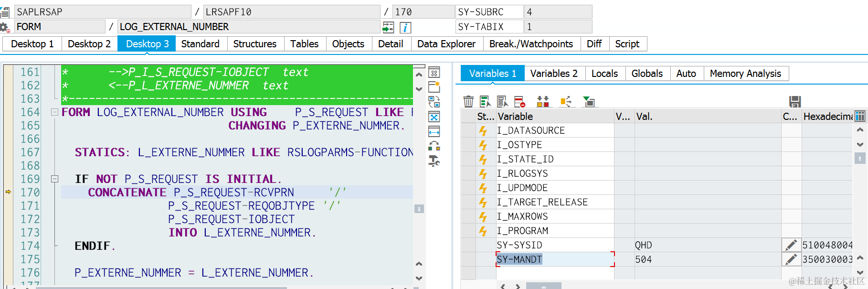Click the blue info icon by LOG_EXTERNAL_NUMBER
Image resolution: width=868 pixels, height=289 pixels.
point(405,27)
